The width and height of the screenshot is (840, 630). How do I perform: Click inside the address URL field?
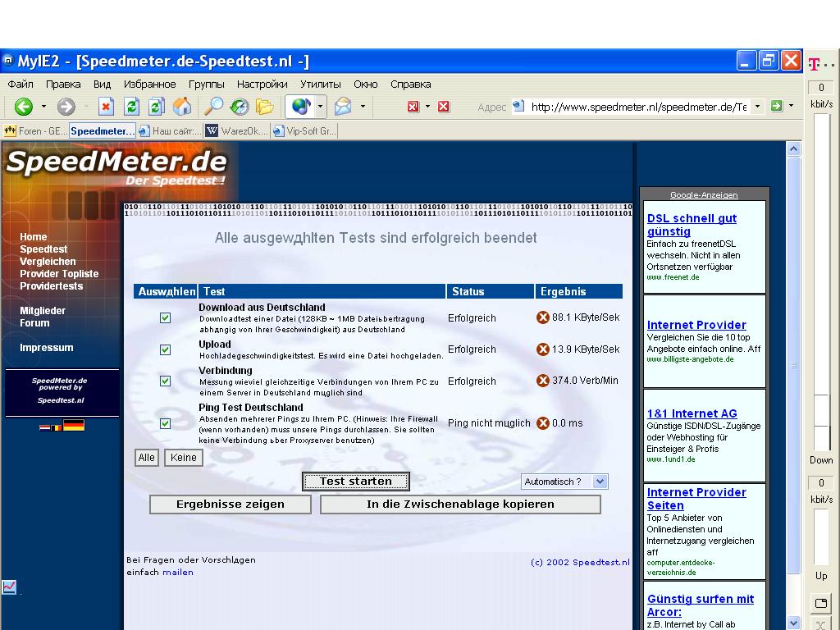point(638,107)
